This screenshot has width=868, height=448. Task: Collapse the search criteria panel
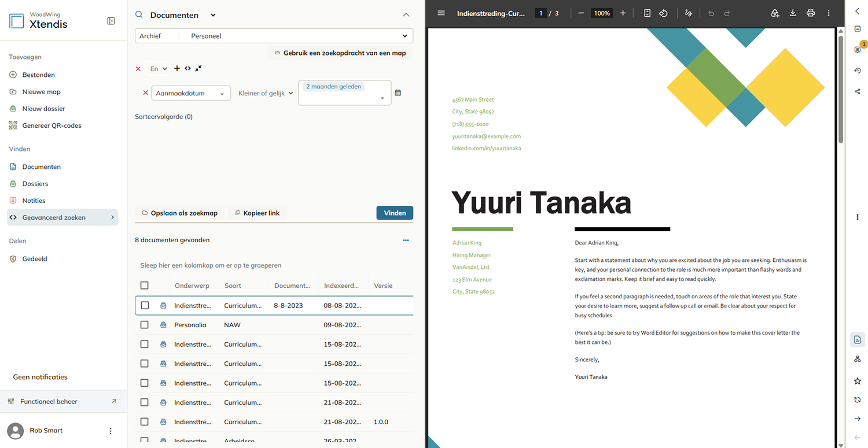point(406,15)
